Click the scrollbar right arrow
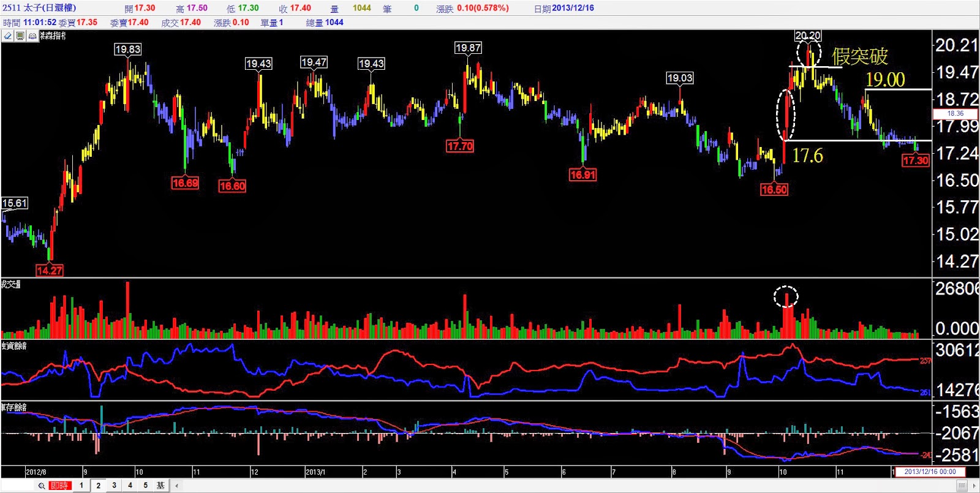The image size is (980, 493). [974, 486]
